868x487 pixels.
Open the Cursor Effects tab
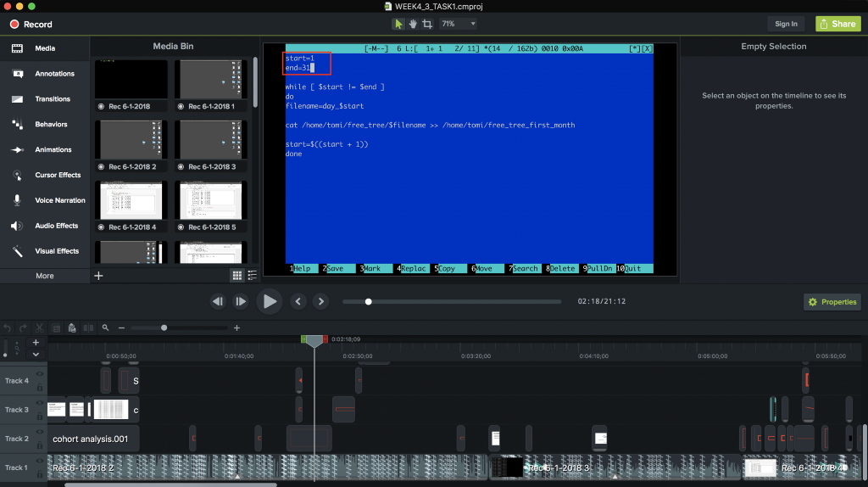pyautogui.click(x=57, y=175)
